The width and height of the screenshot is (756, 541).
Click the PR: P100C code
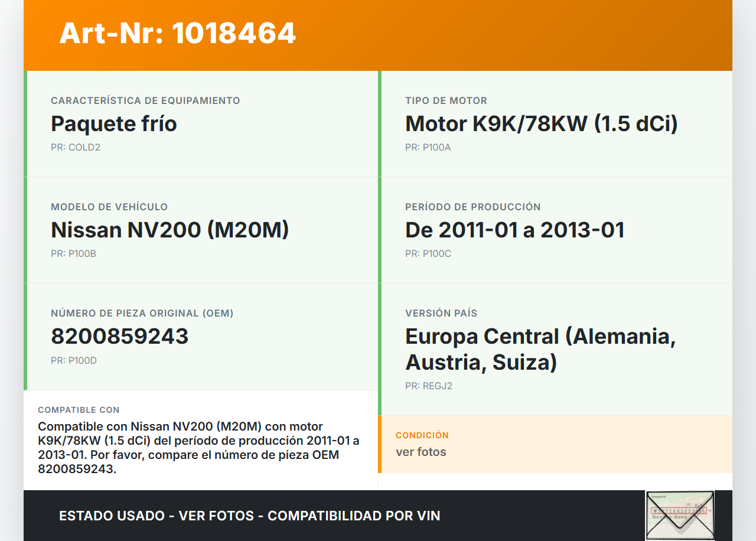(428, 253)
